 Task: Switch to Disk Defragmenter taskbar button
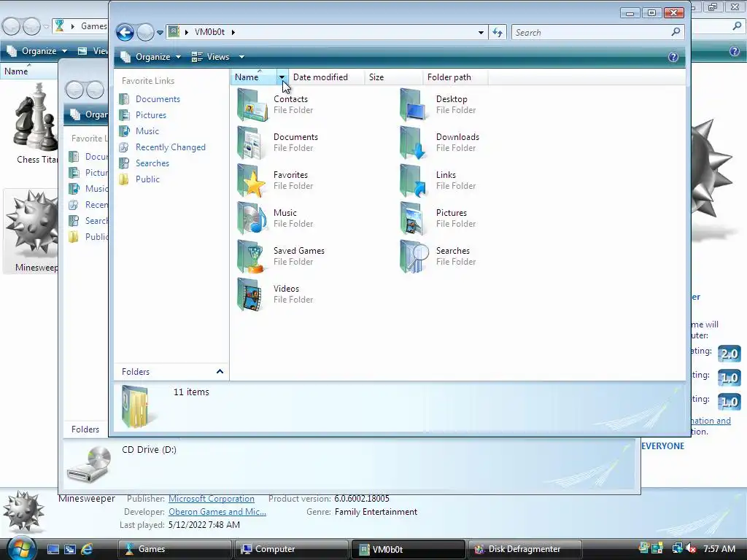(x=525, y=549)
